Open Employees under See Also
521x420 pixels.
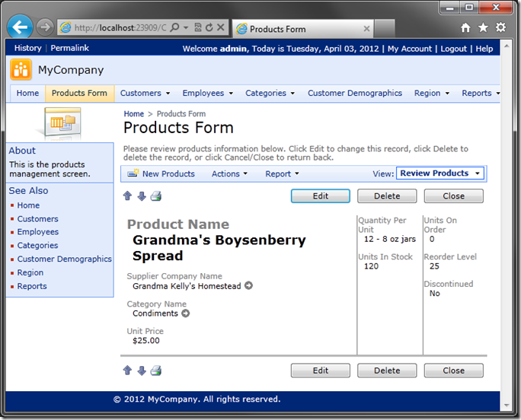point(38,232)
